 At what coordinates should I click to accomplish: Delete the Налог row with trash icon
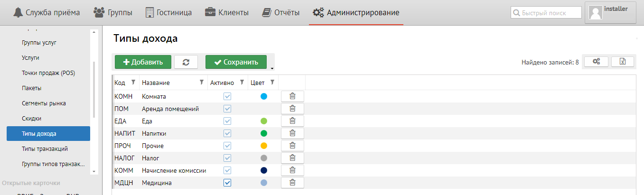pos(292,158)
